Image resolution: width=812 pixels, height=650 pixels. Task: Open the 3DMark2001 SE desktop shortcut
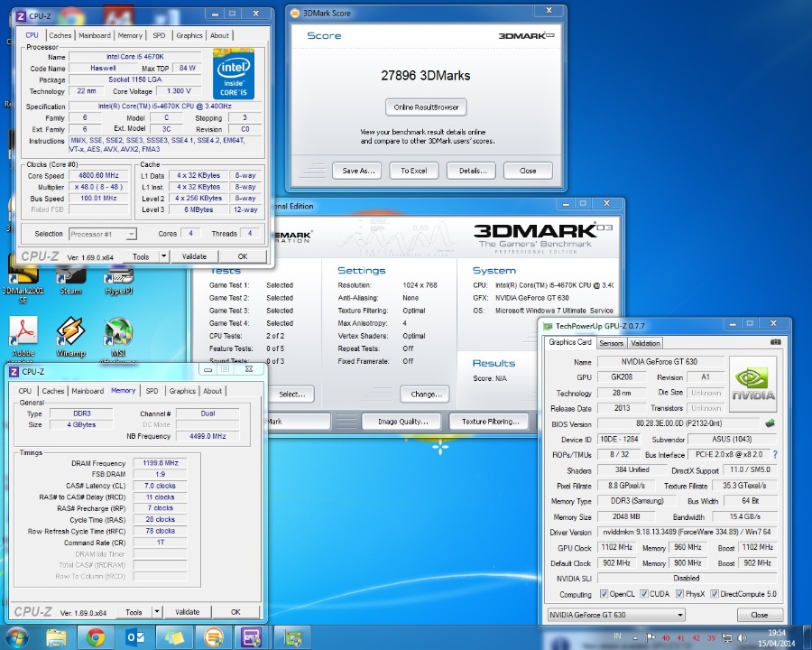tap(23, 283)
